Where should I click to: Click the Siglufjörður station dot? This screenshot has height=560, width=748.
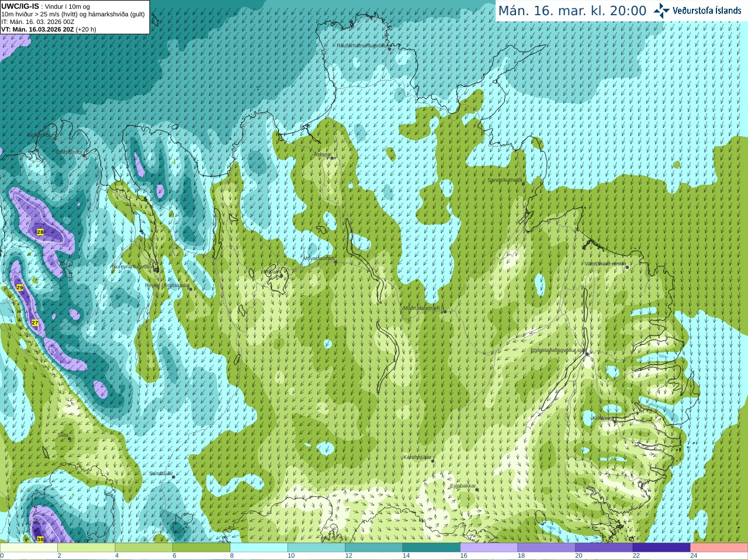click(x=55, y=139)
